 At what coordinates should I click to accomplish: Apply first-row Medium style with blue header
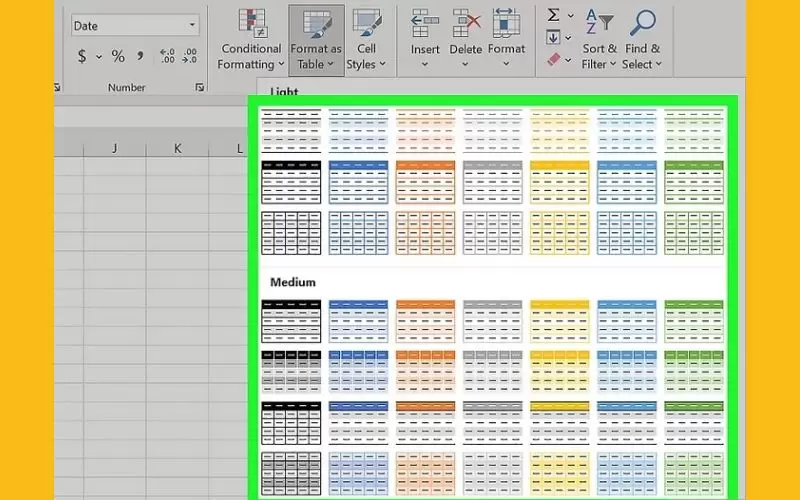[358, 321]
